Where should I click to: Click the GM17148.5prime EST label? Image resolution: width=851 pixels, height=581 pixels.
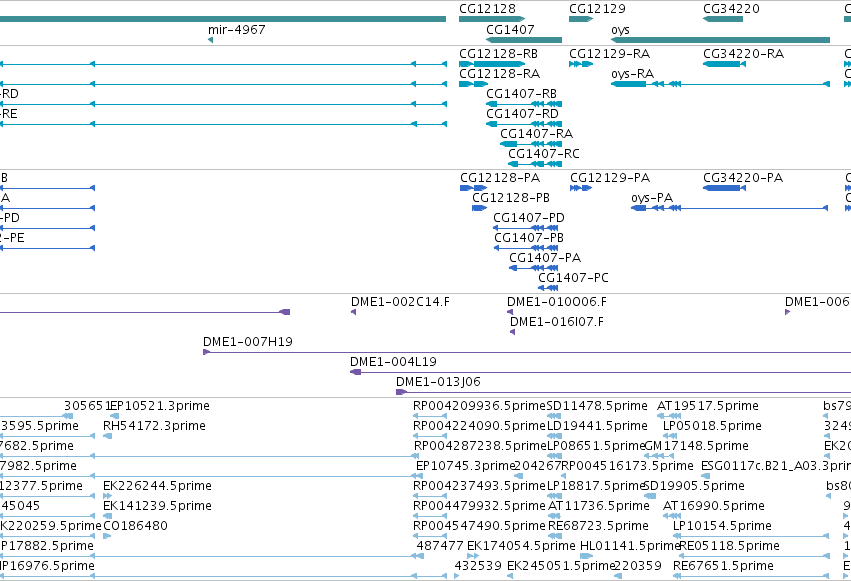point(696,446)
